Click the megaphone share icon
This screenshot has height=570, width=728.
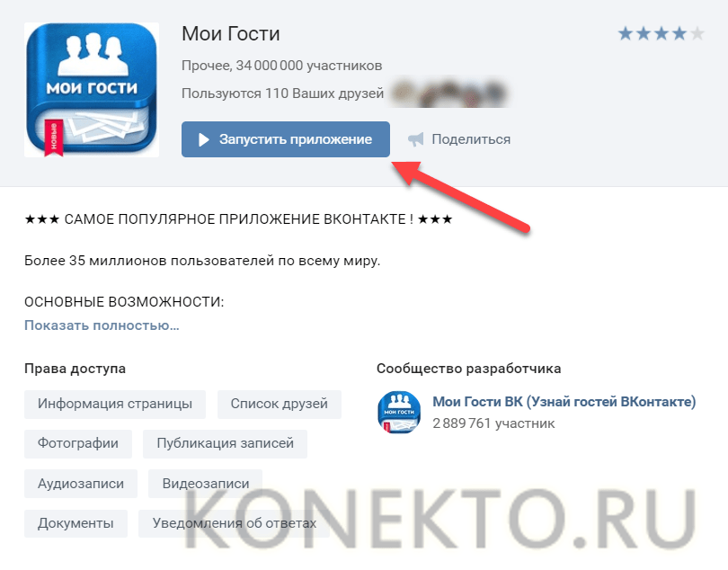416,139
